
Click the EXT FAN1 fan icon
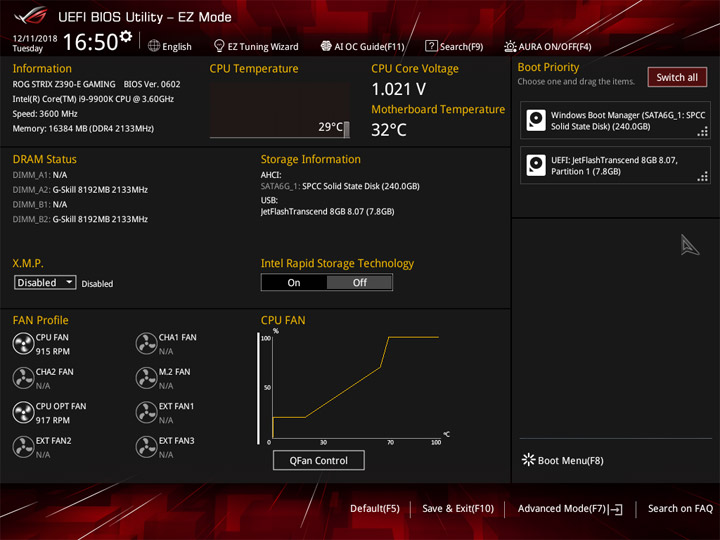tap(146, 413)
